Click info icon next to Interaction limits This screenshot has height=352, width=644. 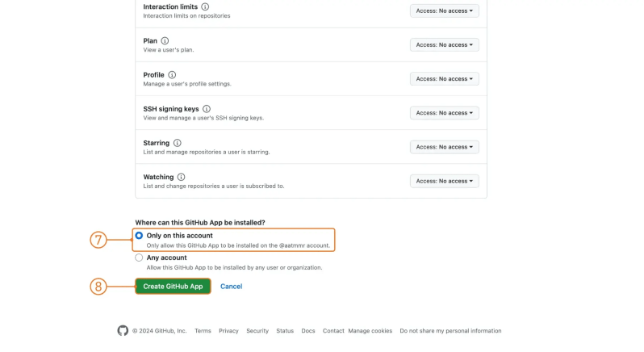click(x=205, y=6)
